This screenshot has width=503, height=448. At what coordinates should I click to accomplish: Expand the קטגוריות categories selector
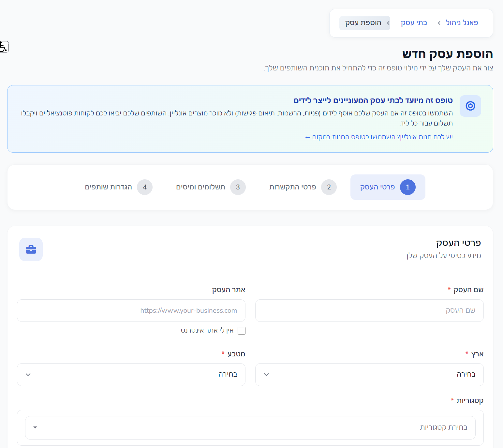[x=250, y=427]
